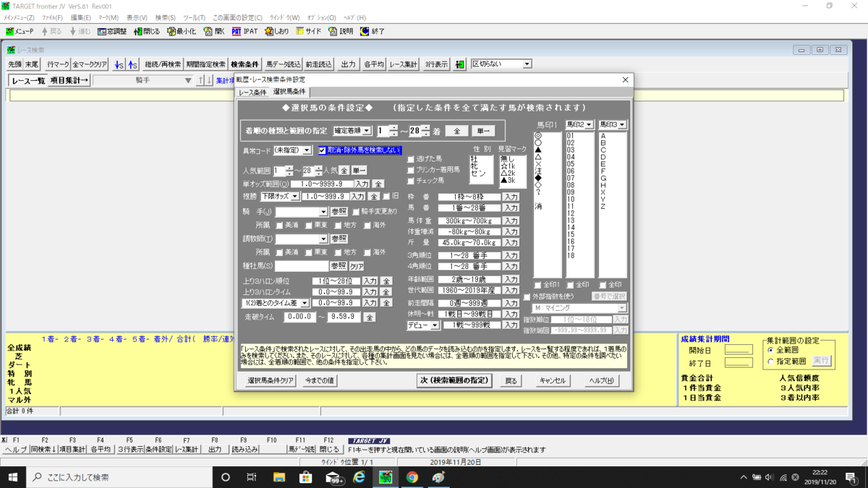Select ▲3k in 見習マーク list

(508, 181)
